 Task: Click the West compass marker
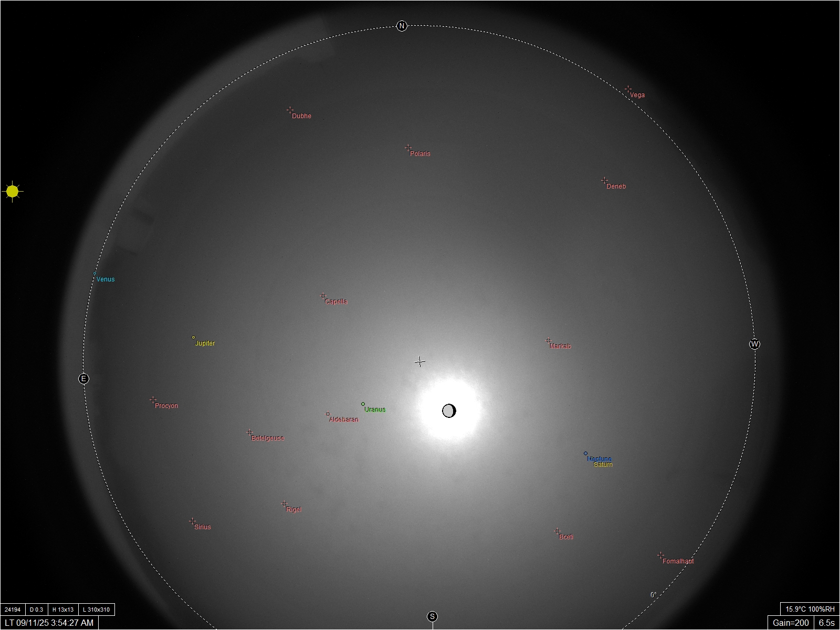point(754,344)
